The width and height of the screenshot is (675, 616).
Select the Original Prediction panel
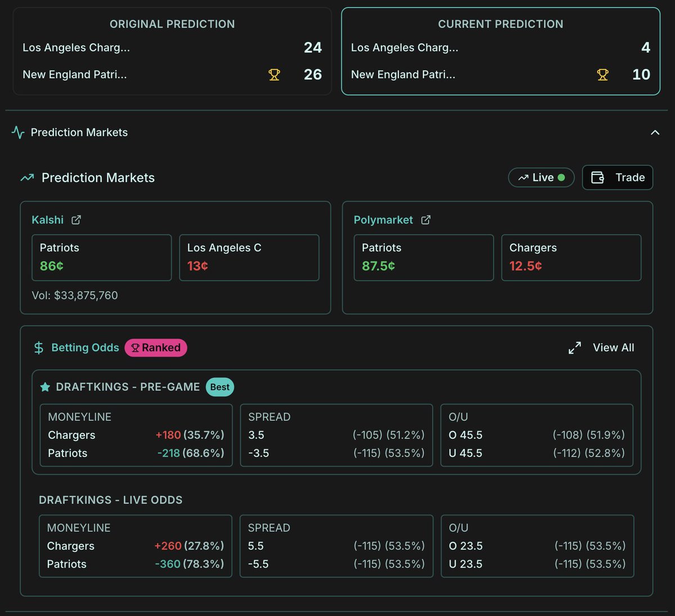[172, 51]
